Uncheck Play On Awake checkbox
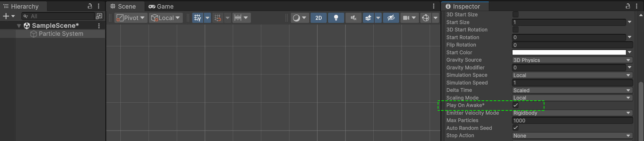Image resolution: width=644 pixels, height=141 pixels. click(x=516, y=105)
